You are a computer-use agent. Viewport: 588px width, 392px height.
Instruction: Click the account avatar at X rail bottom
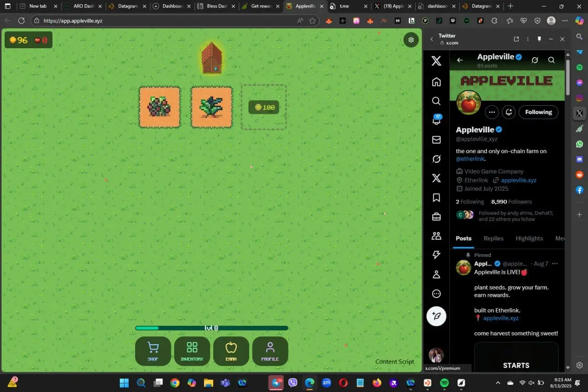[436, 355]
